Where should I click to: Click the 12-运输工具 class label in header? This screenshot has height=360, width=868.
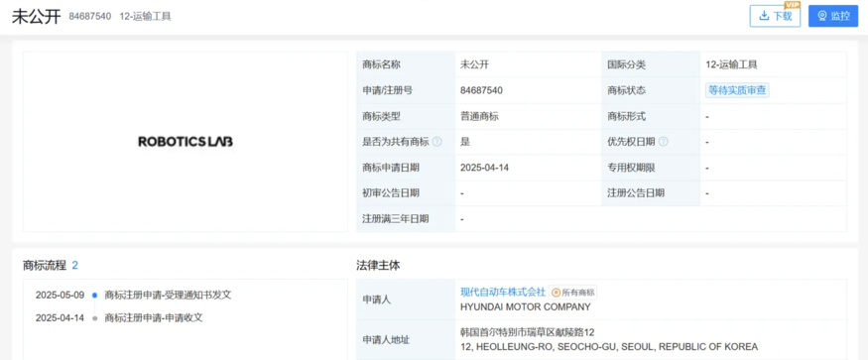(x=145, y=16)
